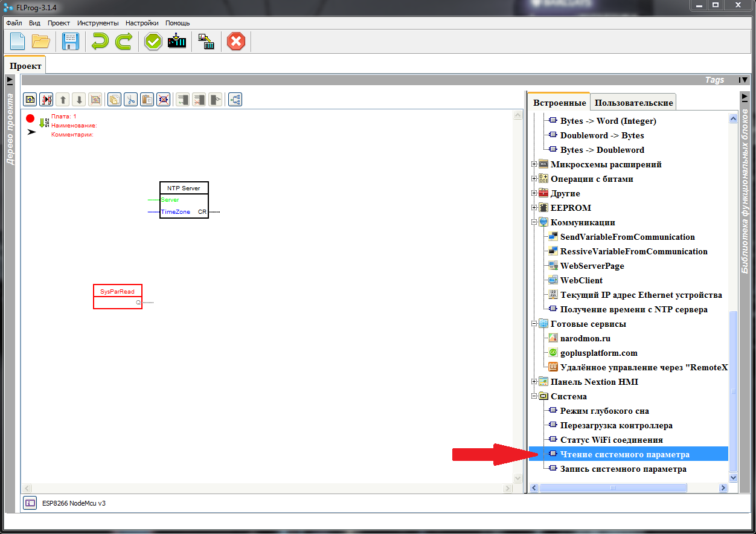Select goplusplatform.com service
The width and height of the screenshot is (756, 534).
(x=599, y=353)
